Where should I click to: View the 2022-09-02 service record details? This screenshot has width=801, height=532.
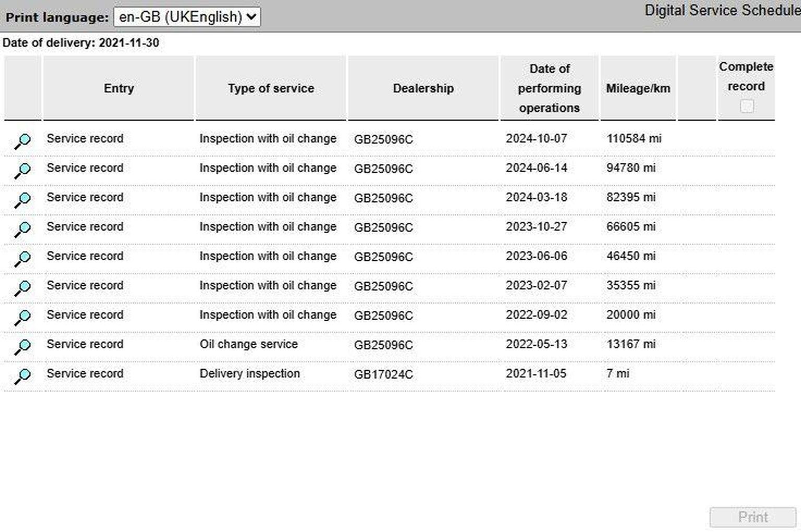click(x=22, y=317)
